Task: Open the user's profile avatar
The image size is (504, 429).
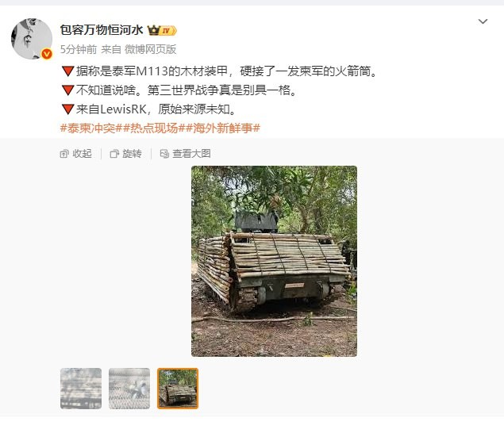Action: point(32,39)
